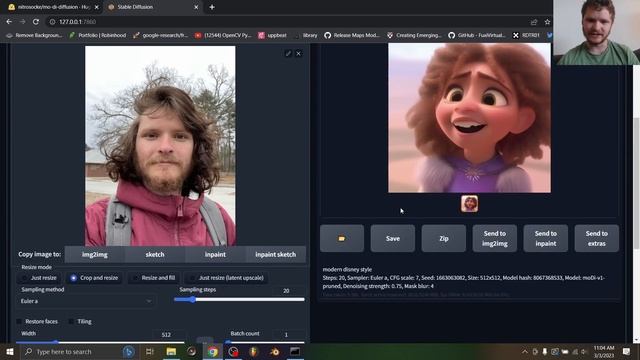This screenshot has width=640, height=360.
Task: Click the Save button under output image
Action: click(x=393, y=238)
